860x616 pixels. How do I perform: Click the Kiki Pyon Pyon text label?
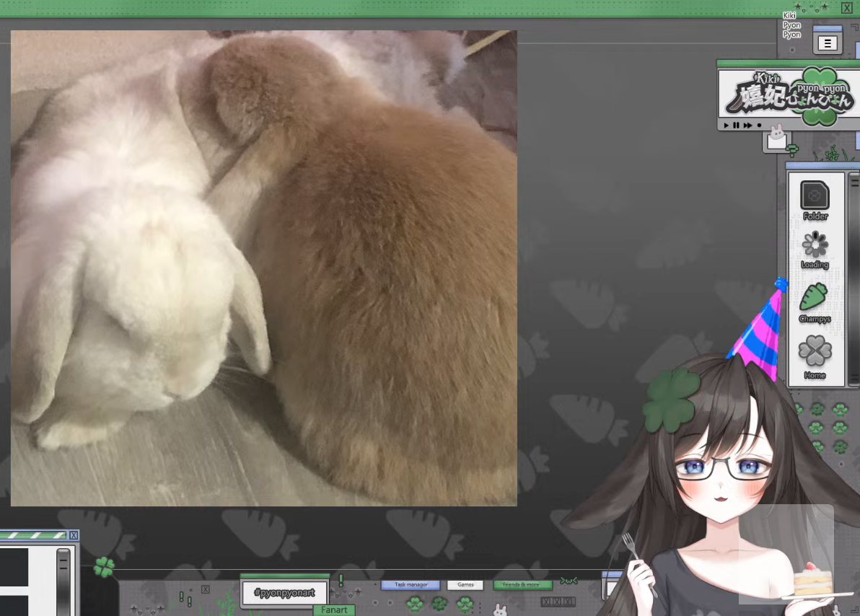[x=791, y=25]
